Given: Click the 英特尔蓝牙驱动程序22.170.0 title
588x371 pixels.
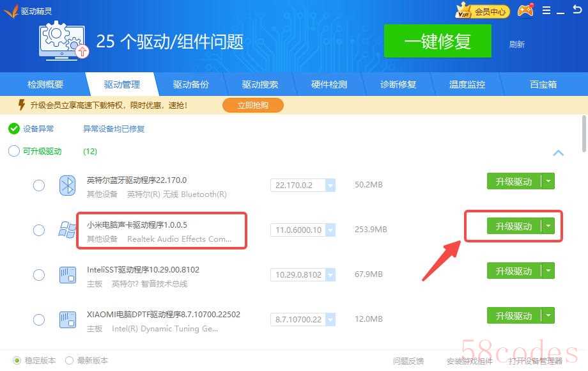Looking at the screenshot, I should tap(137, 180).
